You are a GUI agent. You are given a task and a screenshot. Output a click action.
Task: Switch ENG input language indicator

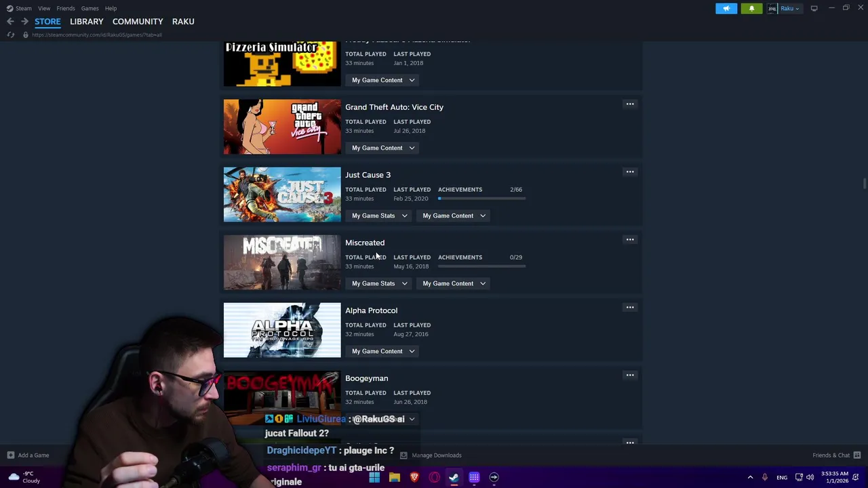coord(782,477)
